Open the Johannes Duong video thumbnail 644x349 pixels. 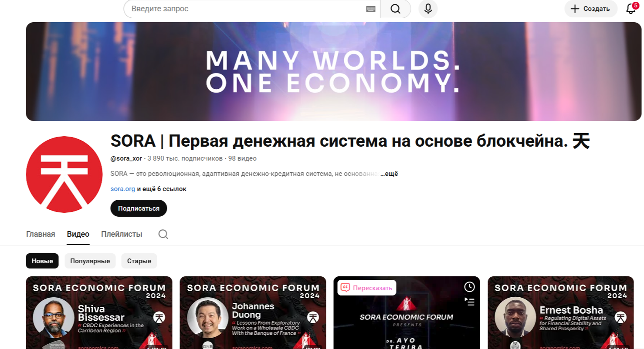tap(253, 312)
